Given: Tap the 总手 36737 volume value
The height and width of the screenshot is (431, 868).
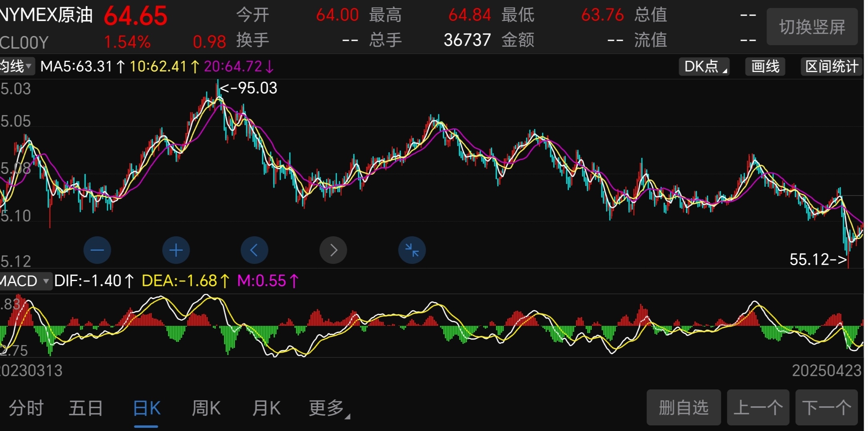Looking at the screenshot, I should (x=467, y=40).
